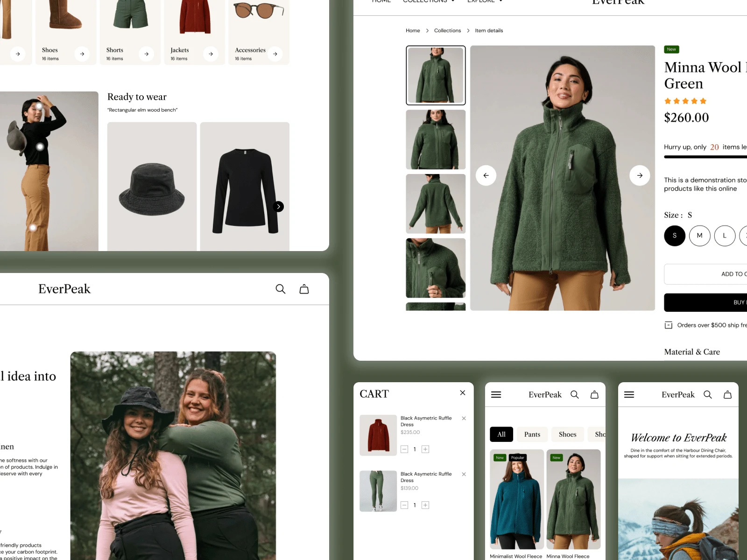The width and height of the screenshot is (747, 560).
Task: Close the CART panel
Action: [463, 393]
